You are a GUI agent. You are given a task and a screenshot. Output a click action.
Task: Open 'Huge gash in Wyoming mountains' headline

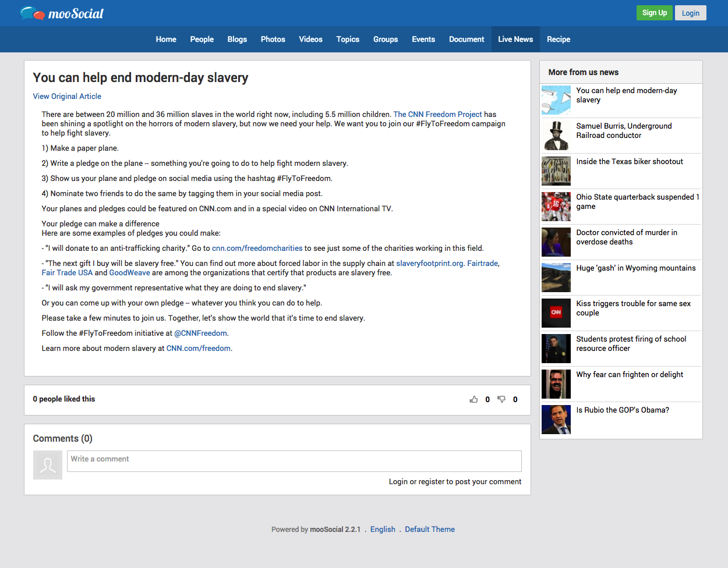coord(636,268)
